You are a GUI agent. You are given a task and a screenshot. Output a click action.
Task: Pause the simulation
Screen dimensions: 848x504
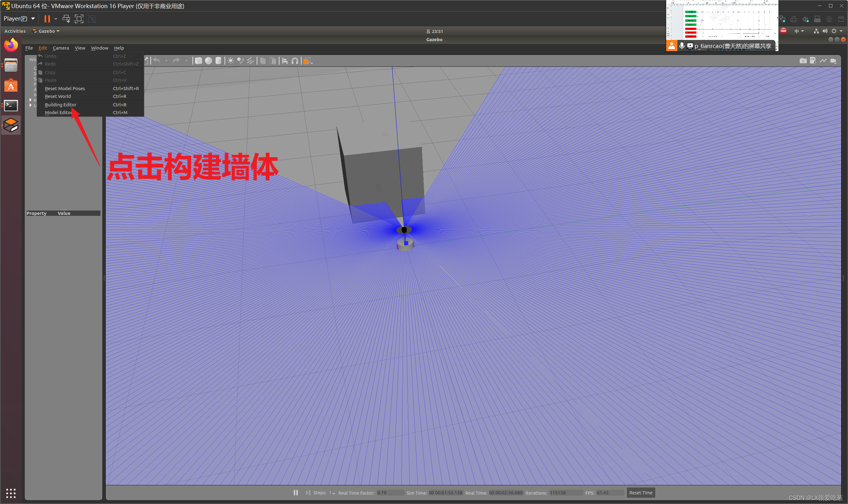296,492
